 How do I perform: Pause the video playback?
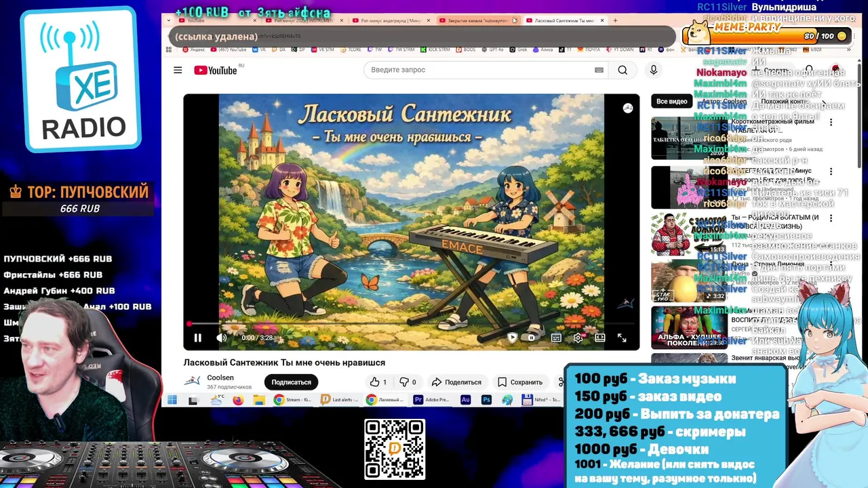197,338
